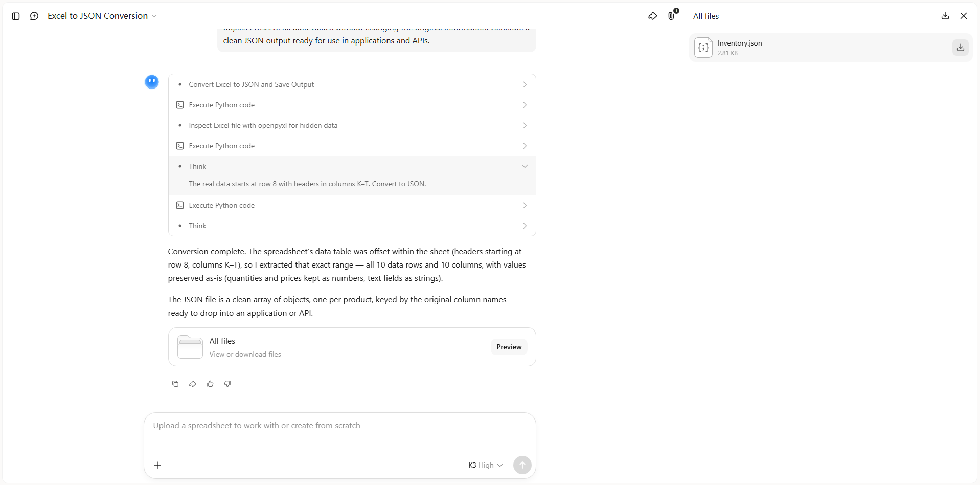Copy the response with the copy icon

(175, 384)
